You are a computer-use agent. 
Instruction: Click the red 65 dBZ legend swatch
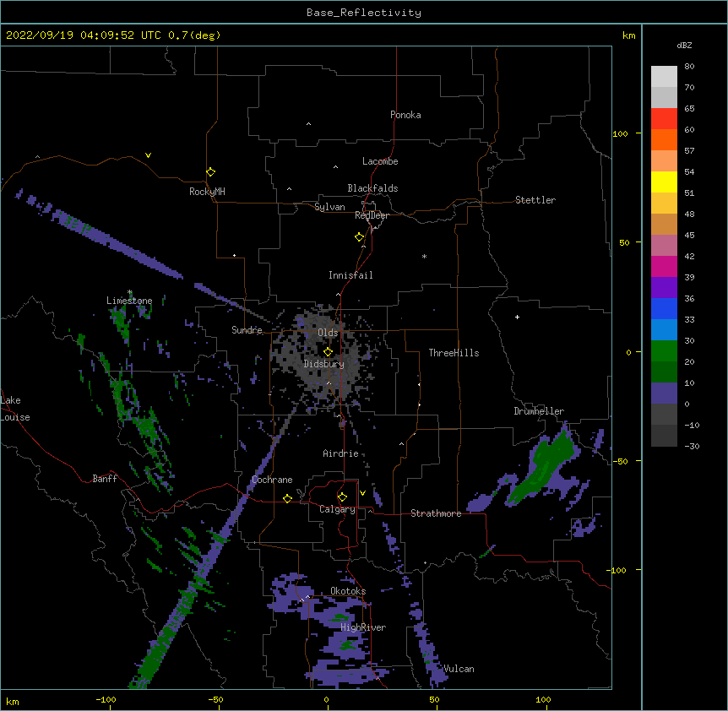coord(664,119)
